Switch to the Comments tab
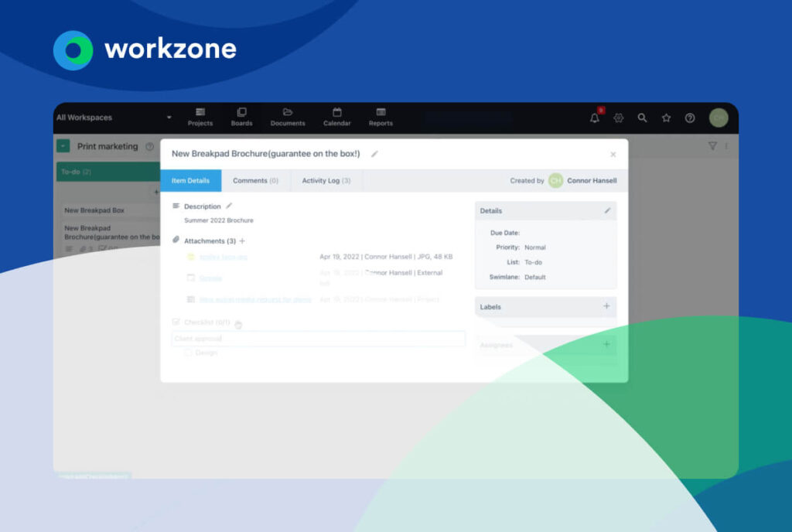 257,180
